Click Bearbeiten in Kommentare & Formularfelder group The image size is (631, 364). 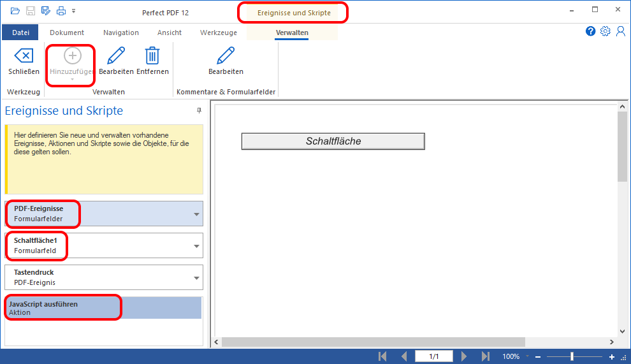pos(226,62)
